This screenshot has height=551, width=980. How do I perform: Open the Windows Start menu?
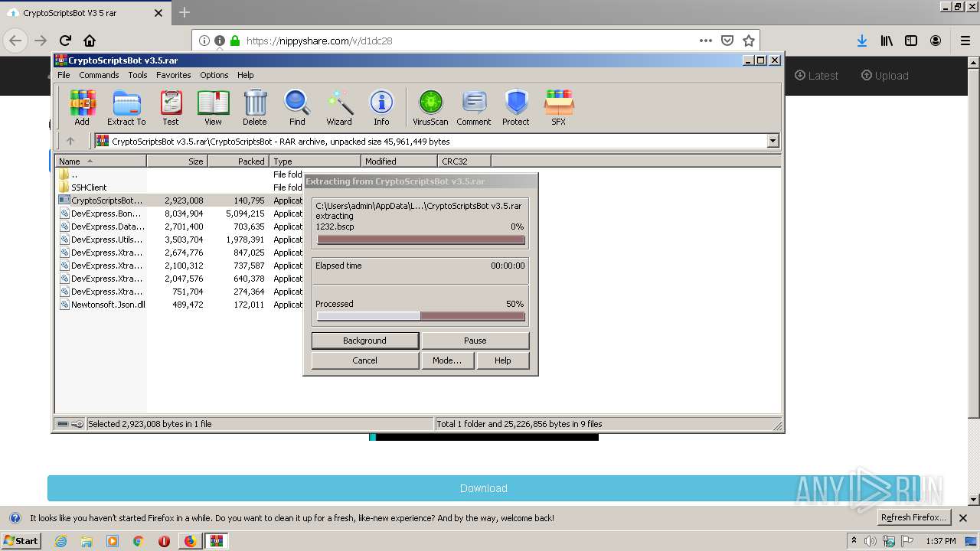click(21, 540)
